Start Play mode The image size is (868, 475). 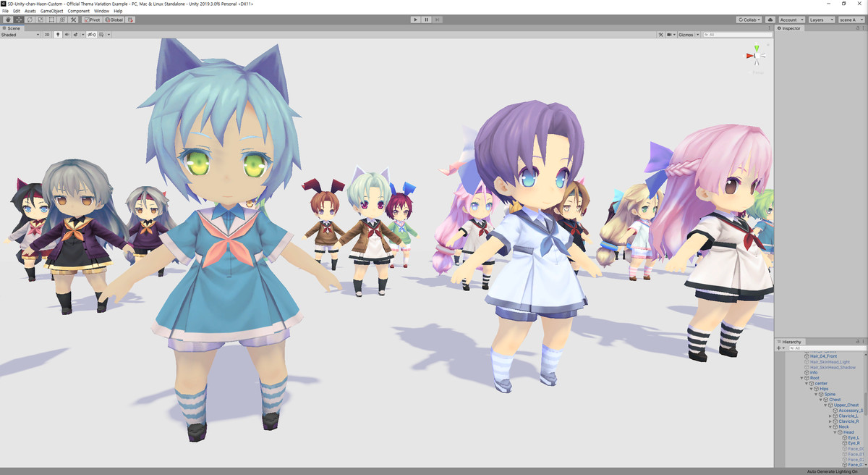(x=415, y=20)
